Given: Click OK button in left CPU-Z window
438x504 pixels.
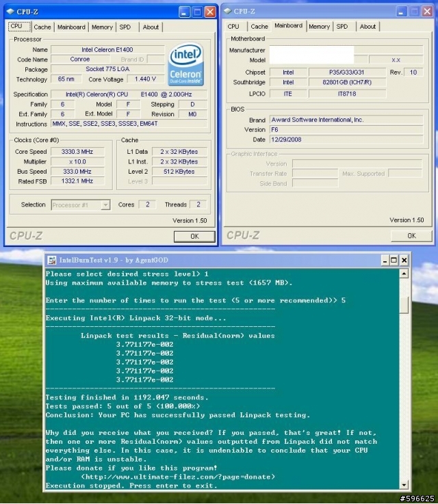Looking at the screenshot, I should (x=194, y=236).
